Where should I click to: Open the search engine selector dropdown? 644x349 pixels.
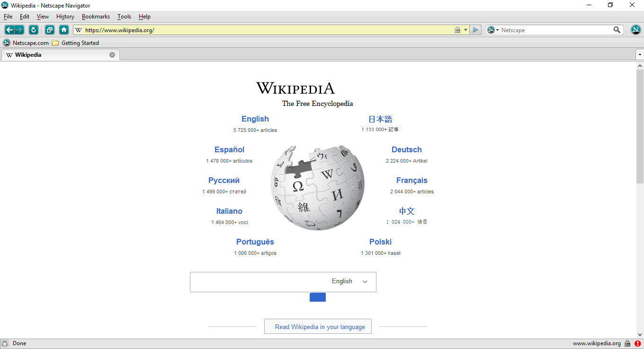[493, 30]
